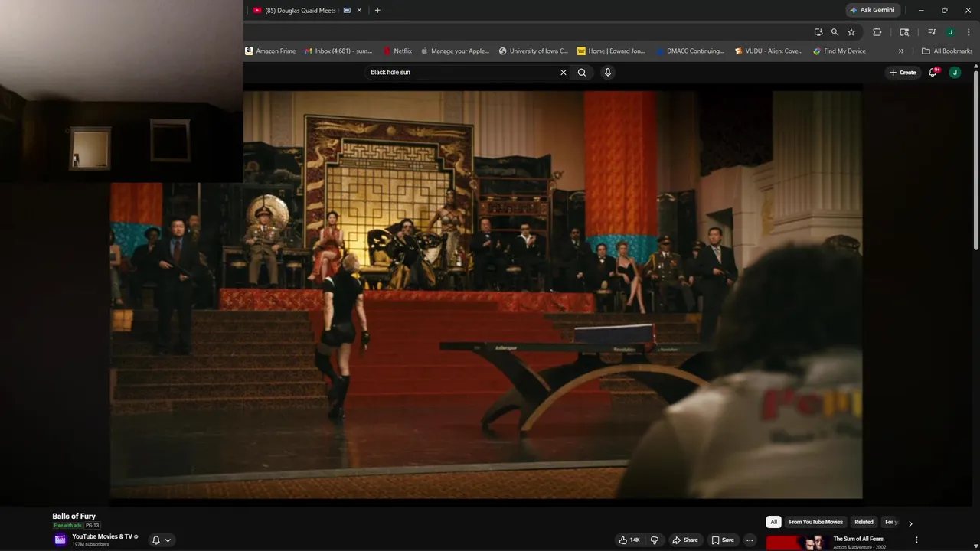This screenshot has width=980, height=551.
Task: Dislike the video with thumbs-down
Action: point(655,540)
